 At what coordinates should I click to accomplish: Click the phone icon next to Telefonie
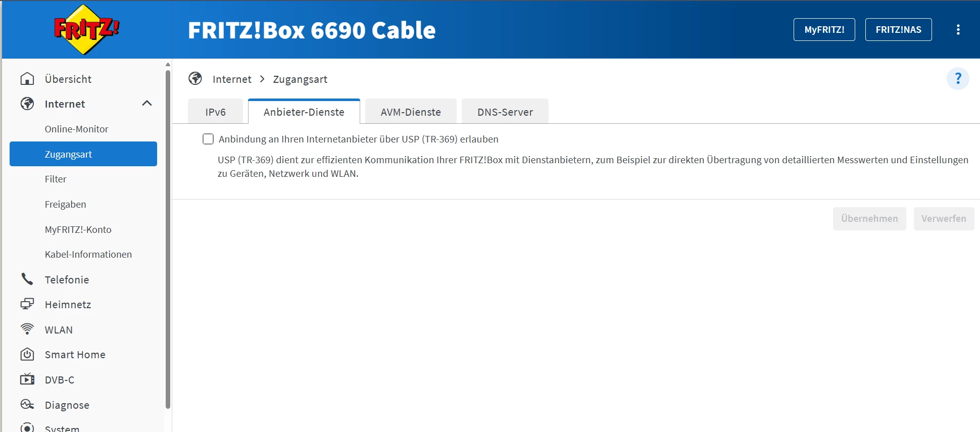point(27,279)
